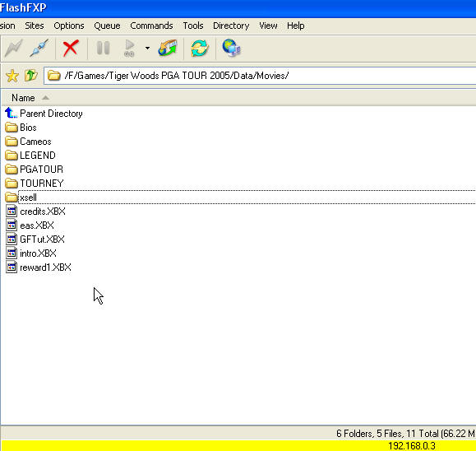Open the Queue menu

(x=107, y=26)
